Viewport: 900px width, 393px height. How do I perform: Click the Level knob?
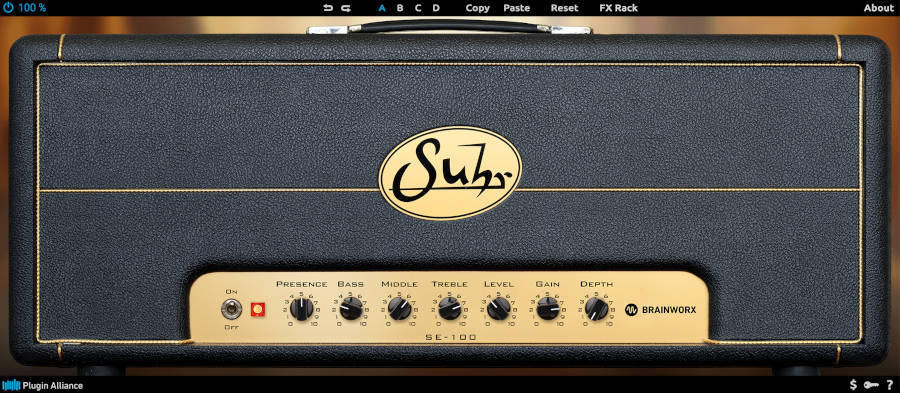pyautogui.click(x=499, y=309)
